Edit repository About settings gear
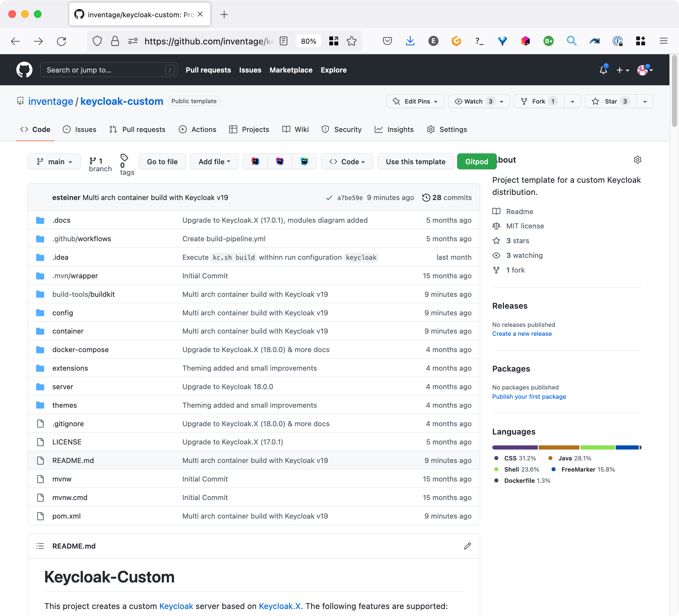Viewport: 679px width, 616px height. tap(637, 159)
